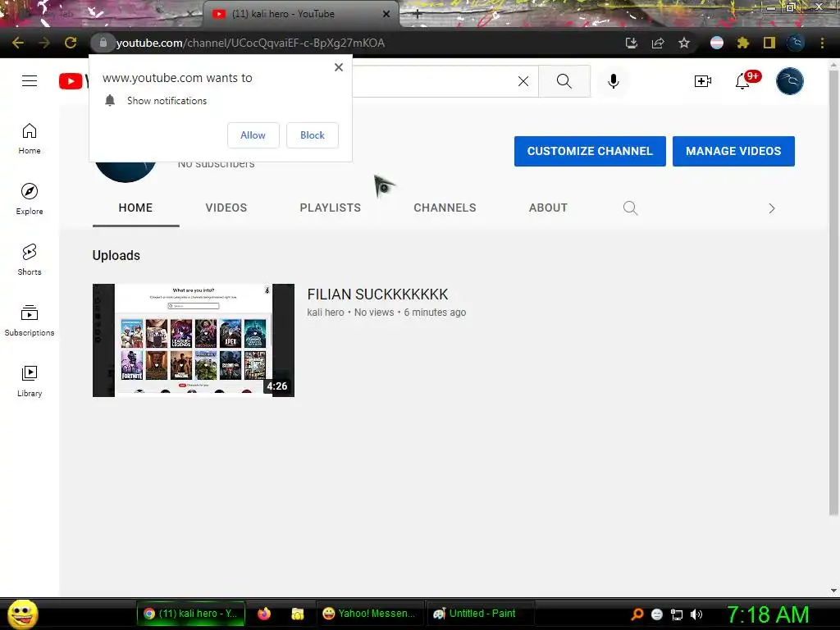
Task: Go to Home in sidebar
Action: coord(30,138)
